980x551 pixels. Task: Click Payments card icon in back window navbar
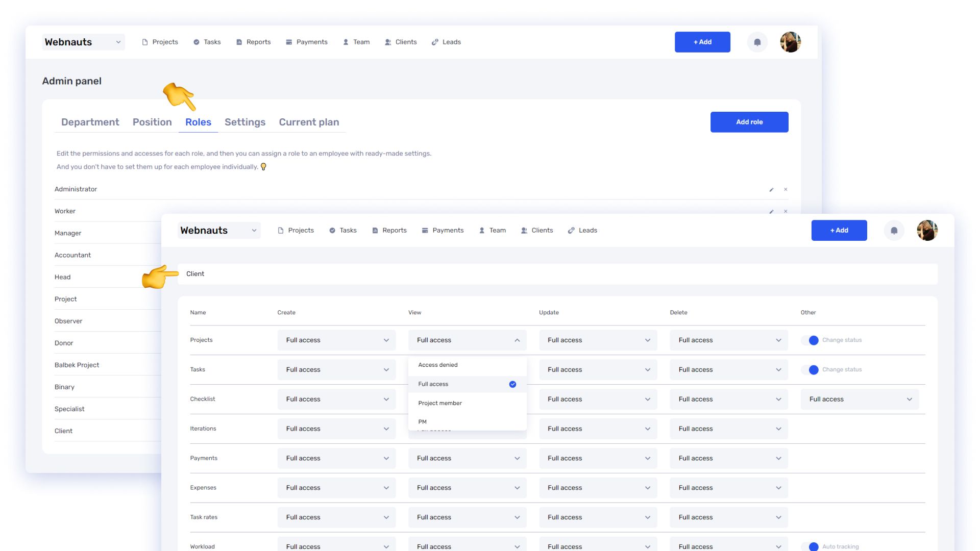(x=289, y=42)
